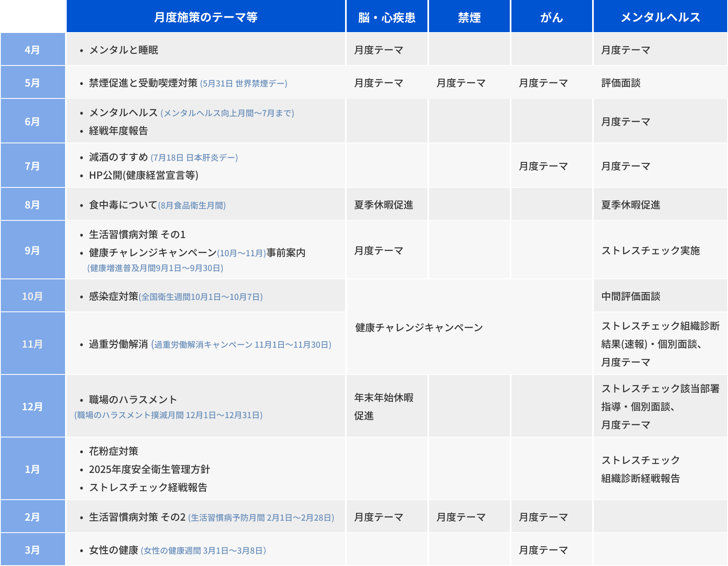This screenshot has height=566, width=728.
Task: Click the HP公開(健康経営宣言等) item
Action: point(144,175)
